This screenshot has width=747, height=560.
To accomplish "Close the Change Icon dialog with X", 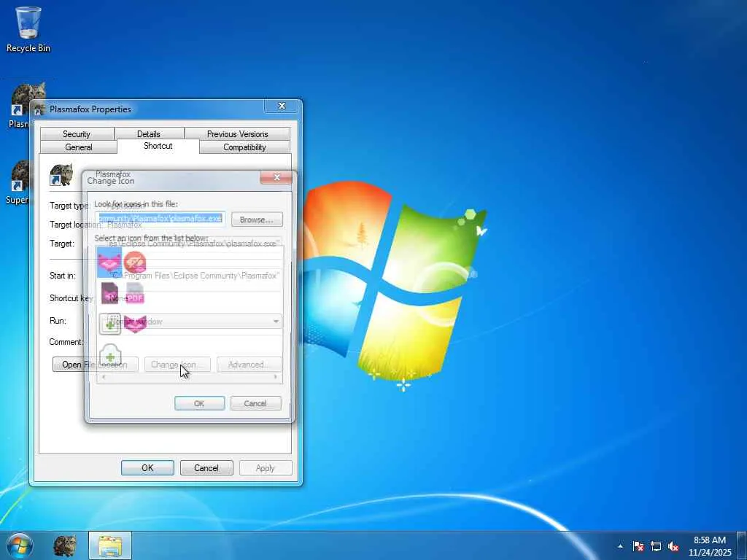I will click(x=276, y=178).
